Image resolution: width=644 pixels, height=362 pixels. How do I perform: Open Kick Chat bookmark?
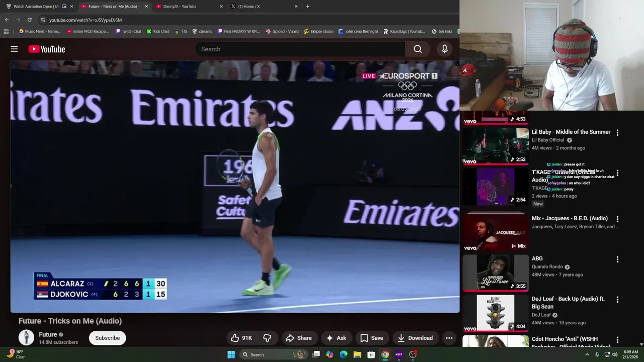158,31
